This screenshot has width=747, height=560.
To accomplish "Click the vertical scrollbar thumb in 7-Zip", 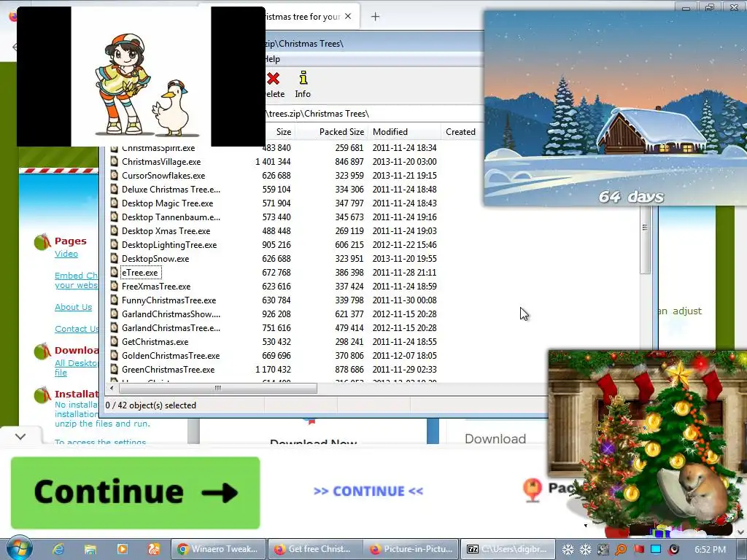I will (645, 241).
